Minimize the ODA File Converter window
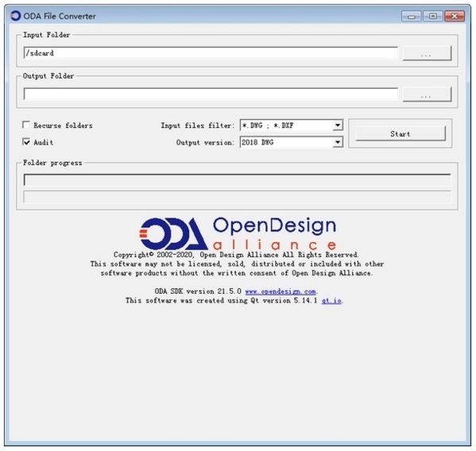This screenshot has height=451, width=476. pyautogui.click(x=412, y=16)
